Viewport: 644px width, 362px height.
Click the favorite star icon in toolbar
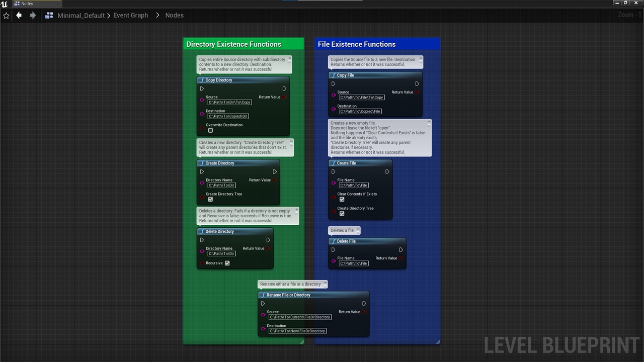click(x=6, y=16)
